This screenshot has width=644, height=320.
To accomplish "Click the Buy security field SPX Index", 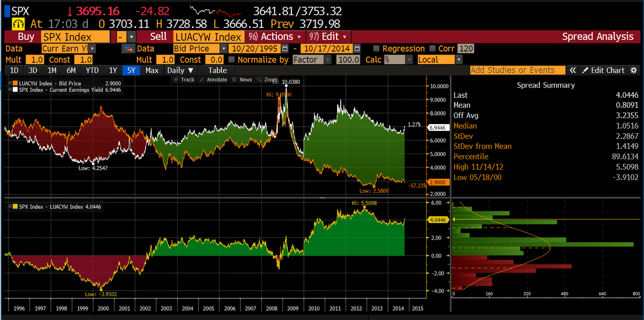I will (x=75, y=37).
